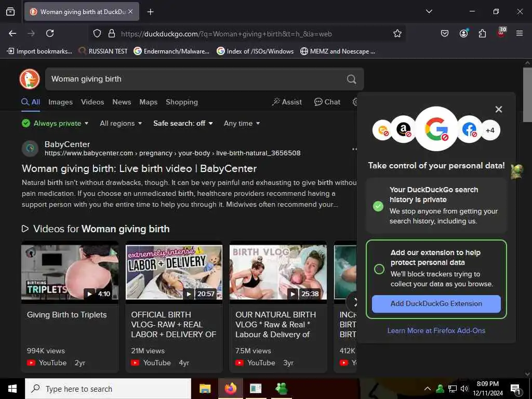Open the Save to Pocket icon
Screen dimensions: 532x399
(445, 33)
